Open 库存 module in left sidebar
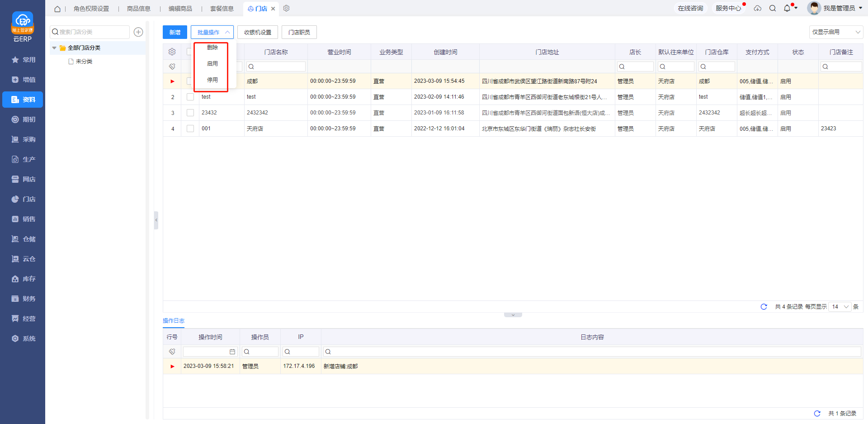The image size is (868, 424). (x=23, y=279)
